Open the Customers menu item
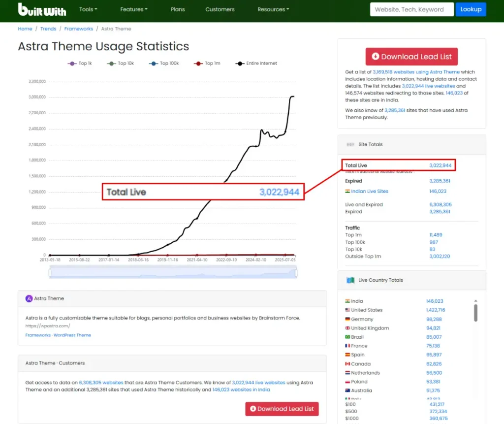504x424 pixels. 220,9
